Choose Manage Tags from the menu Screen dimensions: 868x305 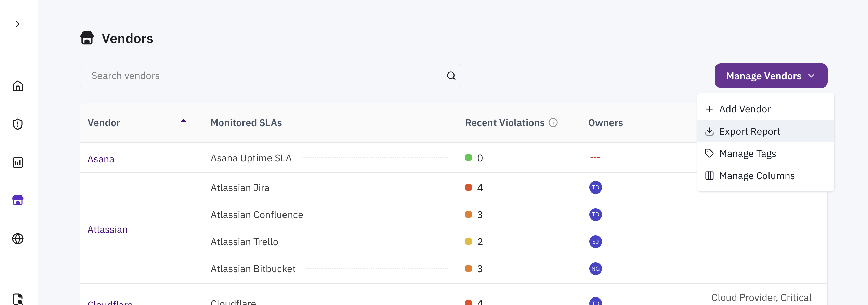point(765,154)
